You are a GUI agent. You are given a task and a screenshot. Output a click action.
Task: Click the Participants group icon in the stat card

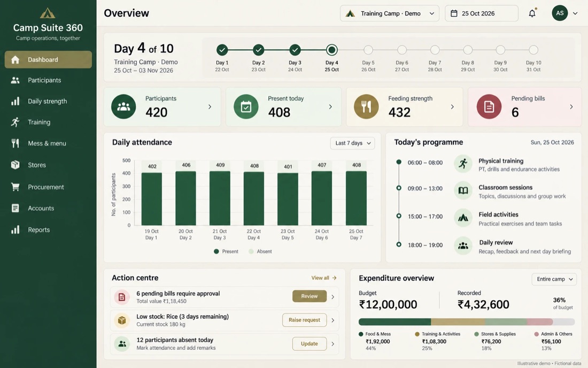tap(123, 107)
